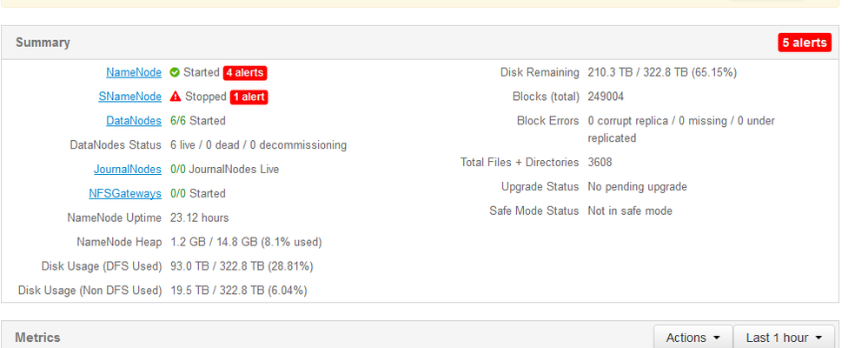The width and height of the screenshot is (868, 348).
Task: Open the NFSGateways link
Action: (125, 194)
